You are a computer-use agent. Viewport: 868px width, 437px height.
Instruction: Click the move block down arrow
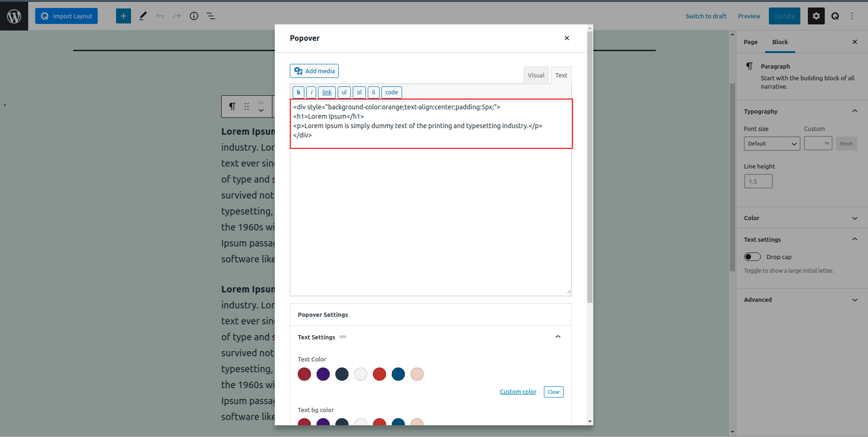(261, 111)
